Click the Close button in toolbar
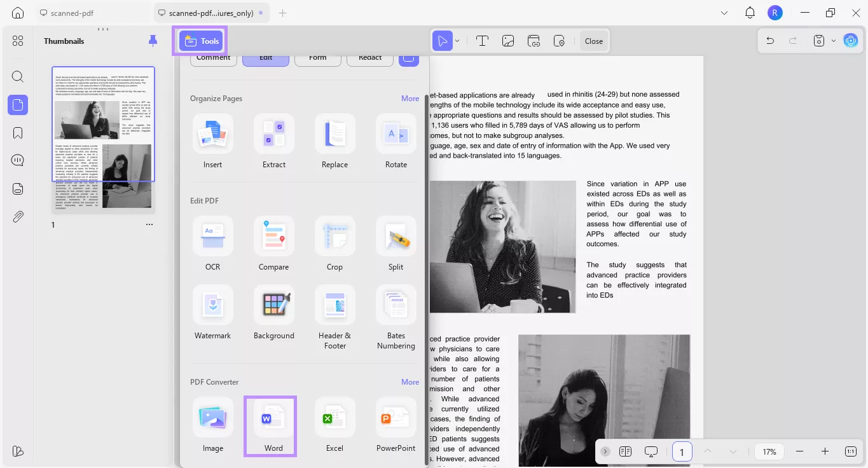The height and width of the screenshot is (468, 868). (593, 41)
